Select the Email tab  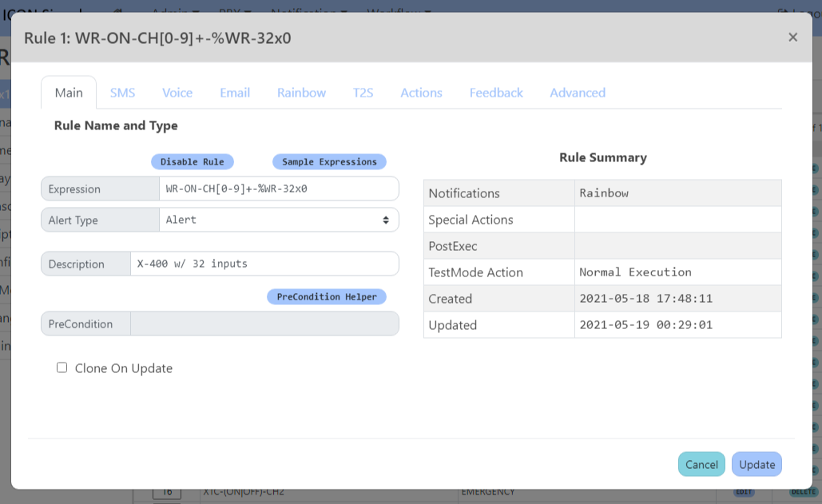click(235, 93)
